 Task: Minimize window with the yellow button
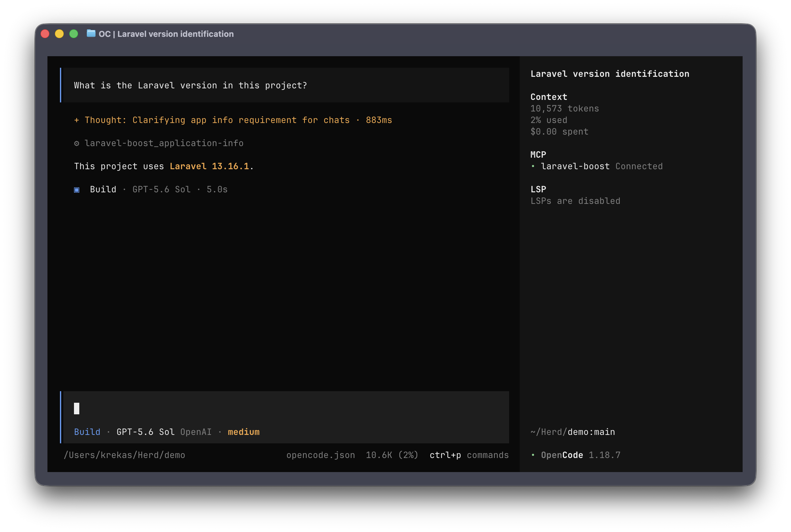pos(59,34)
